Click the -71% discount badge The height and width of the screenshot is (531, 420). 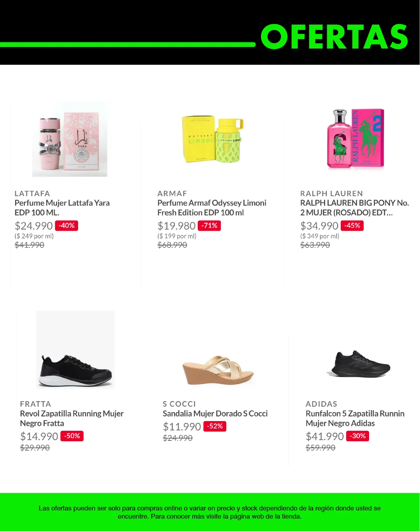[209, 226]
